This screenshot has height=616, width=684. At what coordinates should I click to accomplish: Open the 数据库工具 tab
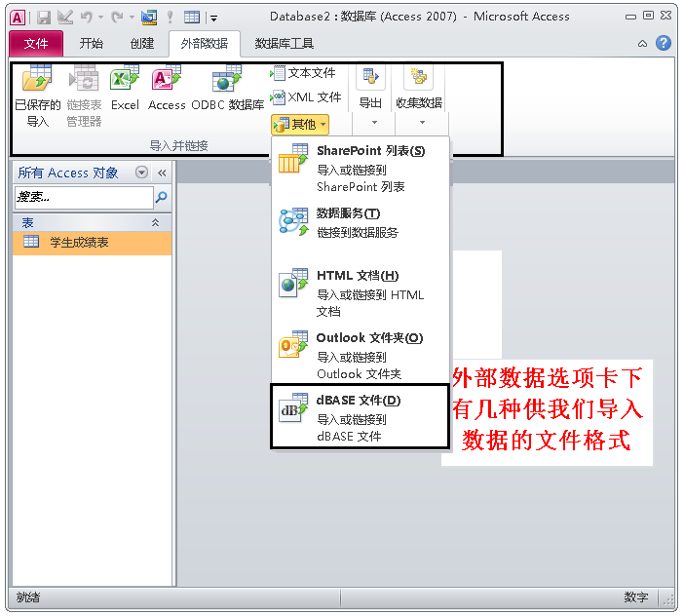[284, 44]
